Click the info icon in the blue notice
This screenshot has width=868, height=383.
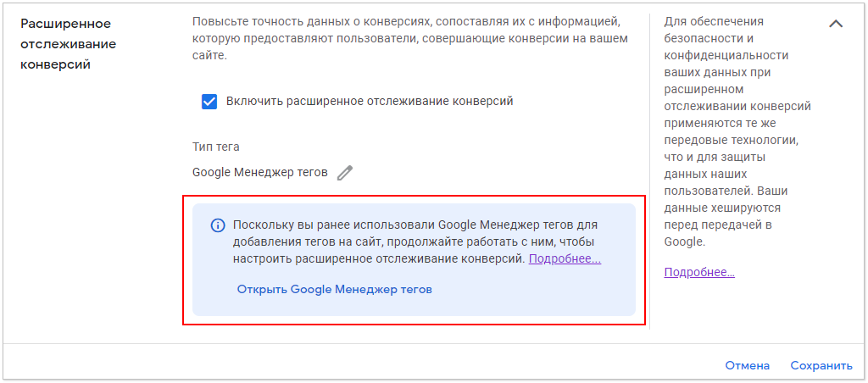click(218, 225)
